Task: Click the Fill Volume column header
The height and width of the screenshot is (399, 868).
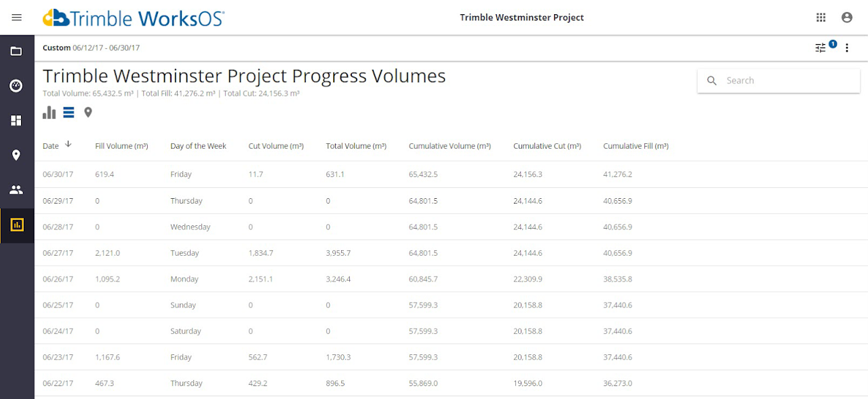Action: point(121,146)
